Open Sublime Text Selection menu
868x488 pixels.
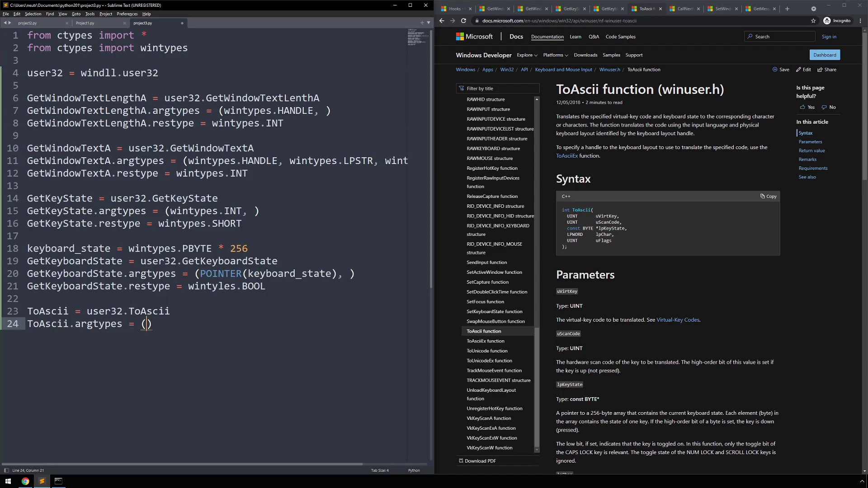tap(33, 14)
